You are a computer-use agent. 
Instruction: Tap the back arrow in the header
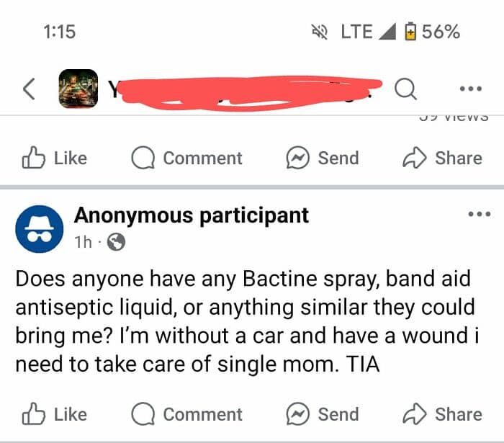pos(29,89)
